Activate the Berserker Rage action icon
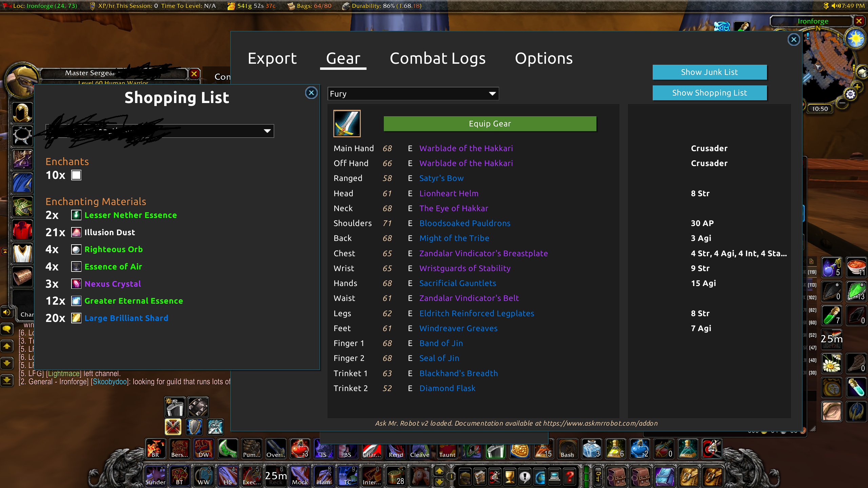Image resolution: width=868 pixels, height=488 pixels. (x=180, y=448)
